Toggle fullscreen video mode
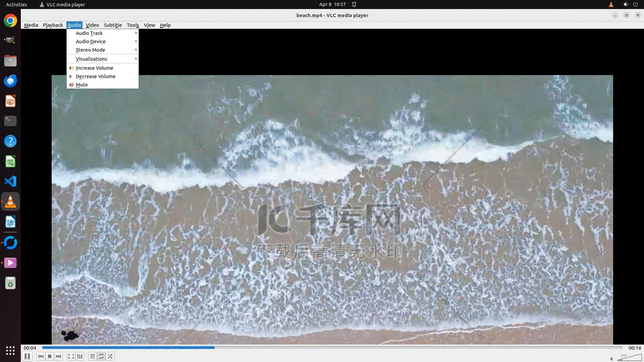 pos(71,356)
